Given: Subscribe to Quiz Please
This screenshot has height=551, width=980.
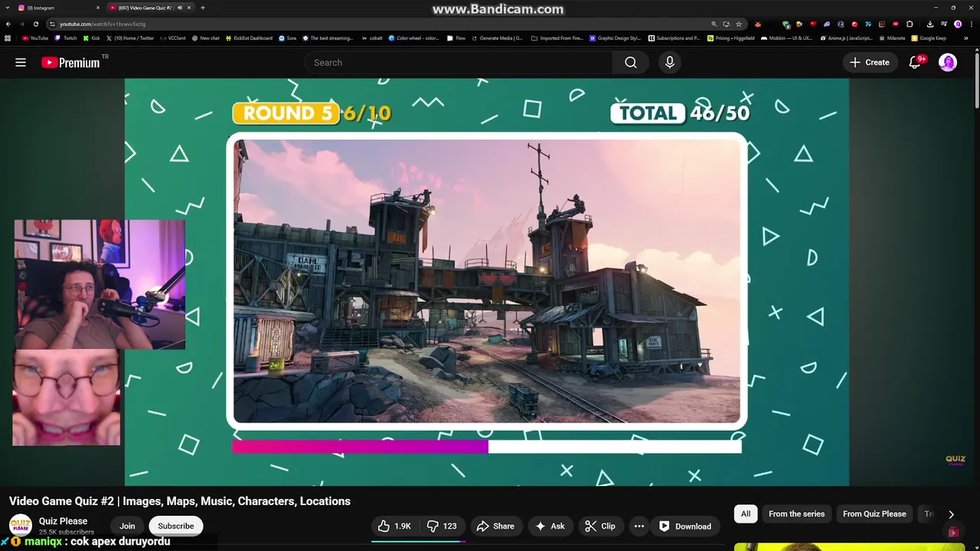Looking at the screenshot, I should point(176,527).
